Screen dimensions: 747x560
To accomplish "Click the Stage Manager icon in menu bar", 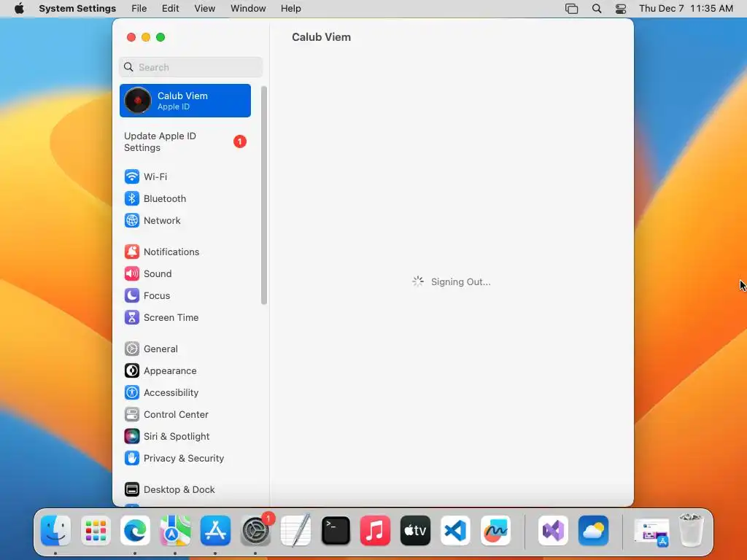I will [x=572, y=9].
